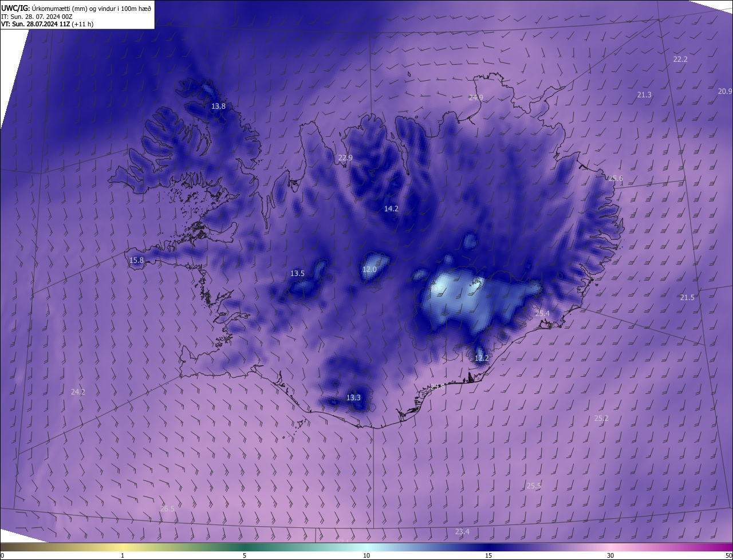Click the map value '14.2'

click(x=391, y=209)
